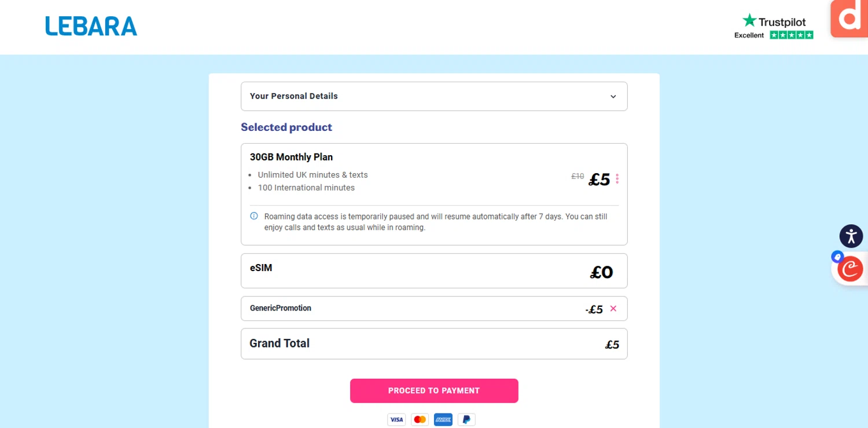Click the Trustpilot five-star rating
Image resolution: width=868 pixels, height=428 pixels.
coord(791,35)
